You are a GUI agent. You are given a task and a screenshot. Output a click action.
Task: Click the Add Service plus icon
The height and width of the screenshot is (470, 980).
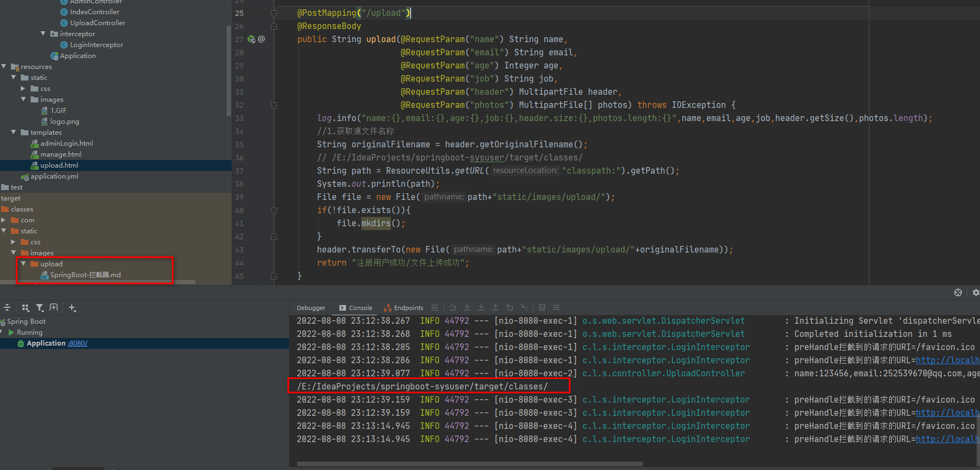72,308
